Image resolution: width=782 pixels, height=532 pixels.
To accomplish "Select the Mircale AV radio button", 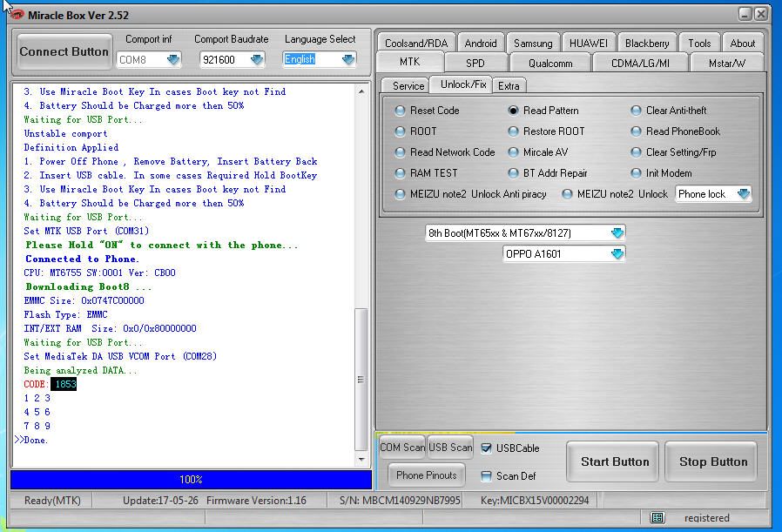I will point(513,152).
